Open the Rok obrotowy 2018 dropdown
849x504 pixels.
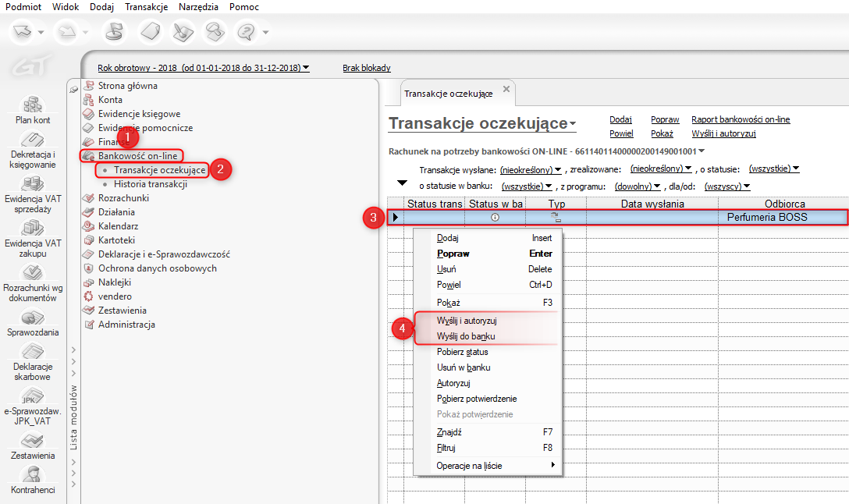tap(204, 68)
